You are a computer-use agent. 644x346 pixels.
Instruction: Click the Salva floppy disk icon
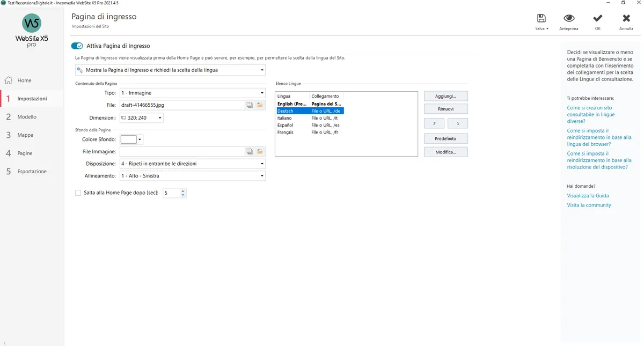pos(541,18)
